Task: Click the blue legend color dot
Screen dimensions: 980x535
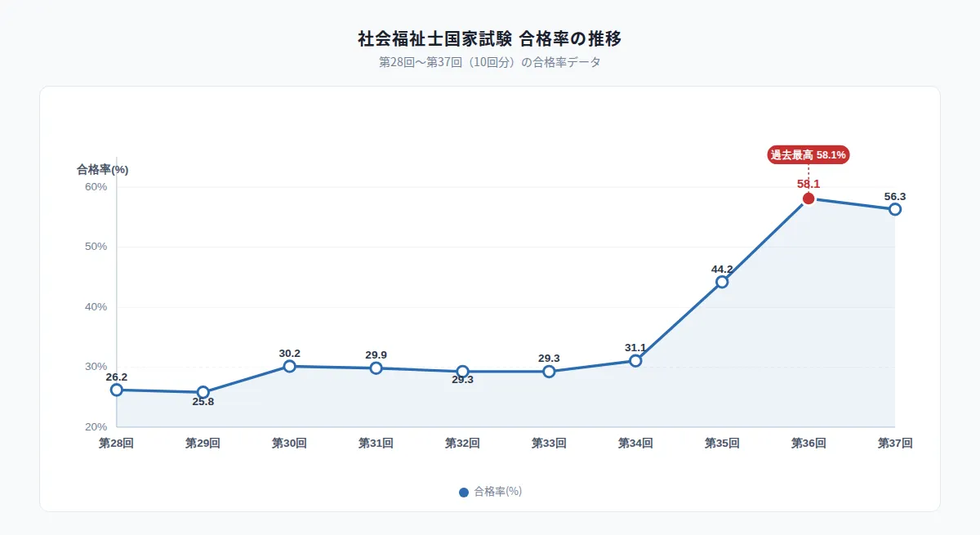Action: click(x=464, y=492)
